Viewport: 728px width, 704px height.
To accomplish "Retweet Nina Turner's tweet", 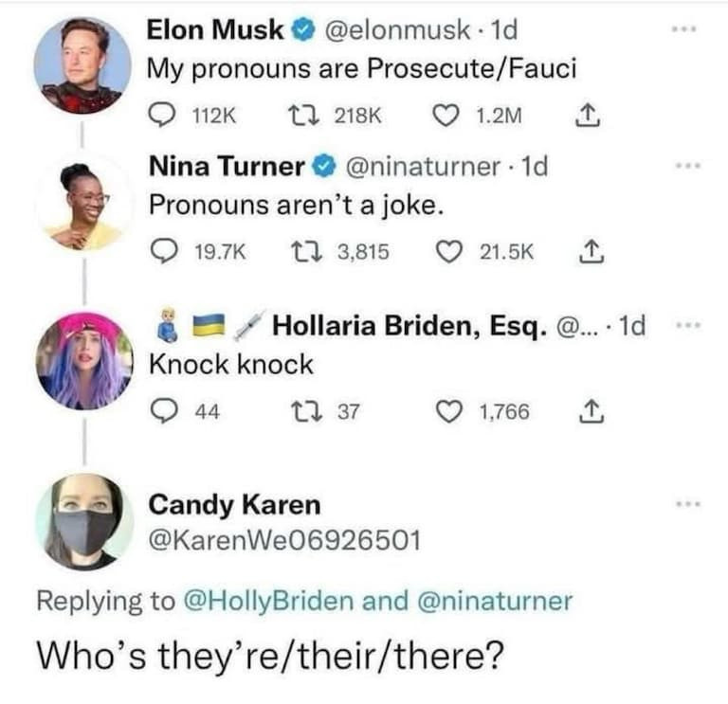I will pyautogui.click(x=308, y=251).
